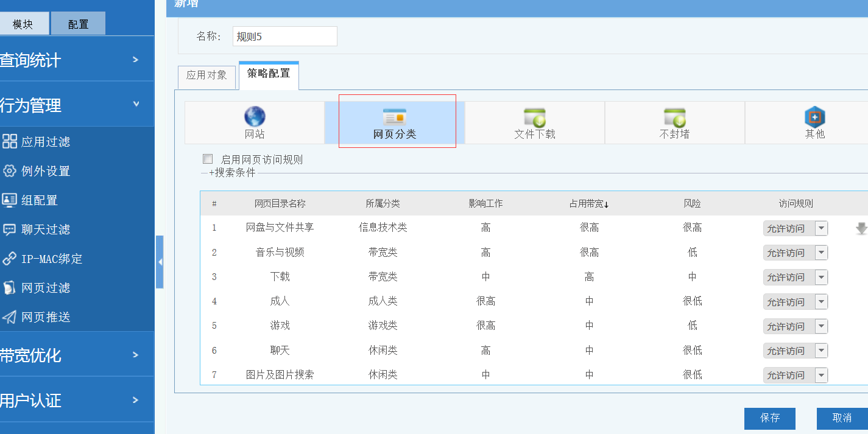Click the 取消 button
Screen dimensions: 868x434
pyautogui.click(x=842, y=418)
